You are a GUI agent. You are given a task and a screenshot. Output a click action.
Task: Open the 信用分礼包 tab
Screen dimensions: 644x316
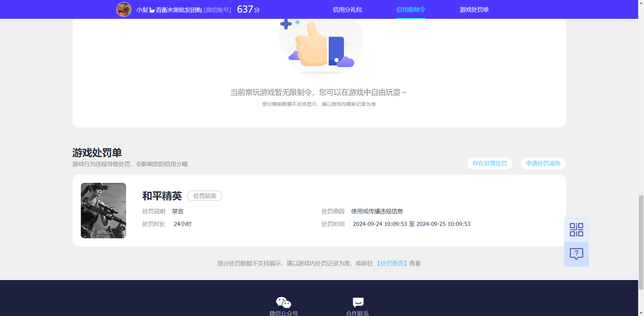[347, 10]
